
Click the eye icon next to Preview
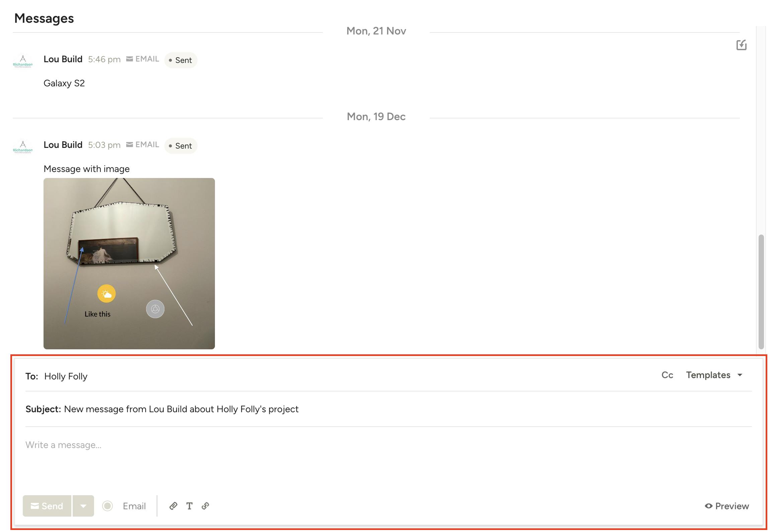pyautogui.click(x=708, y=506)
